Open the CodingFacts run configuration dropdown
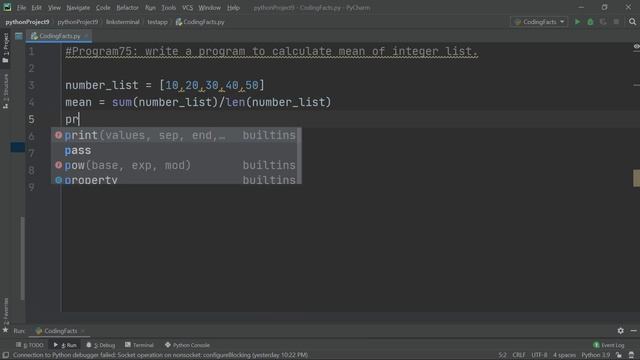The width and height of the screenshot is (640, 360). pos(539,22)
